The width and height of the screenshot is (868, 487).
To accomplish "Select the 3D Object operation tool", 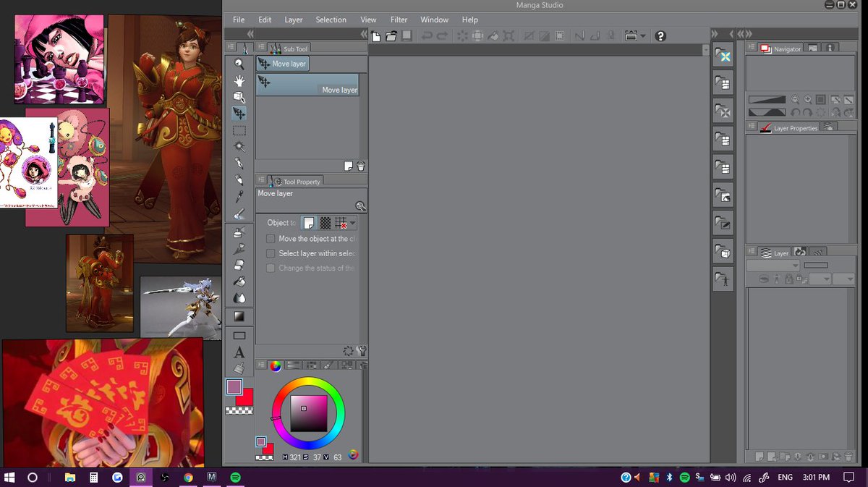I will [x=239, y=97].
